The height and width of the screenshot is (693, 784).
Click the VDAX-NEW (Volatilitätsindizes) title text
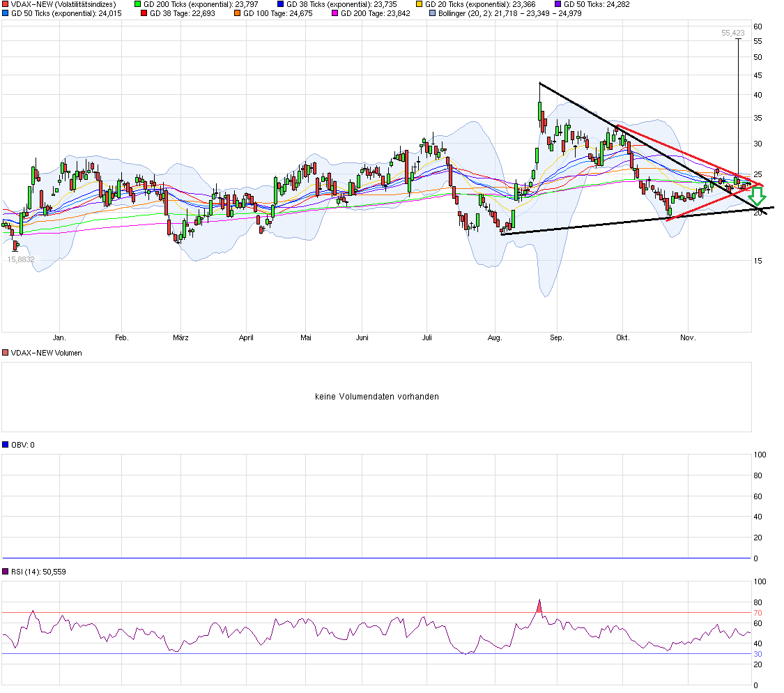(63, 4)
